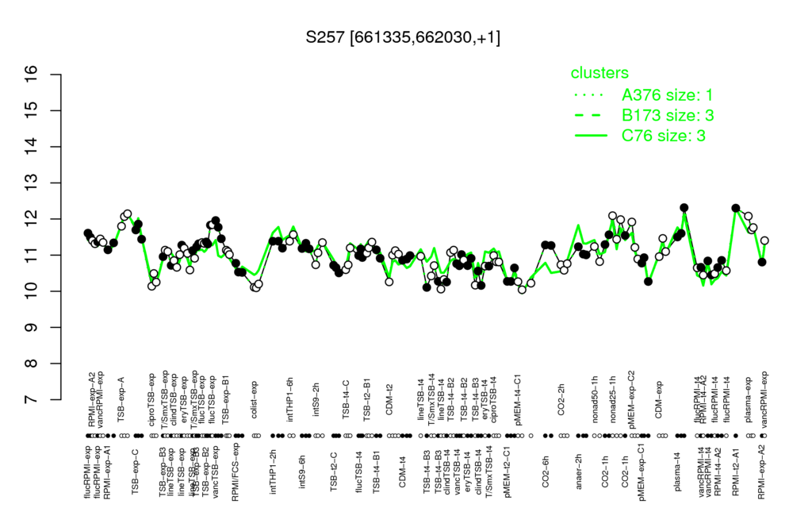
Task: Click the lower x-axis label pMEM-t2-C1
Action: coord(507,470)
